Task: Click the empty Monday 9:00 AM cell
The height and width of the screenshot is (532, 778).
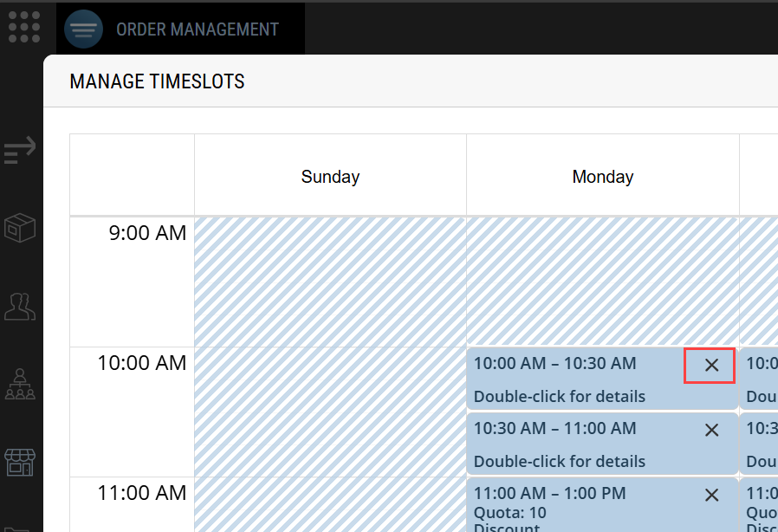Action: pos(602,282)
